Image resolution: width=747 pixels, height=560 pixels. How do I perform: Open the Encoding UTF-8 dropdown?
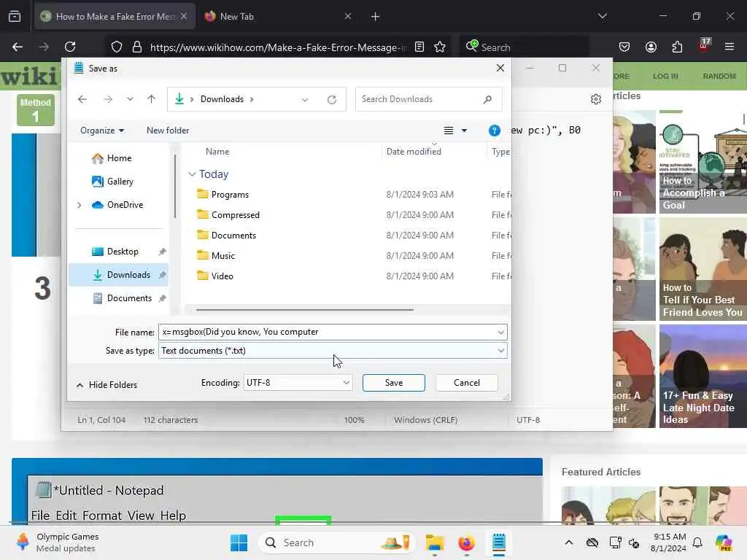[298, 382]
